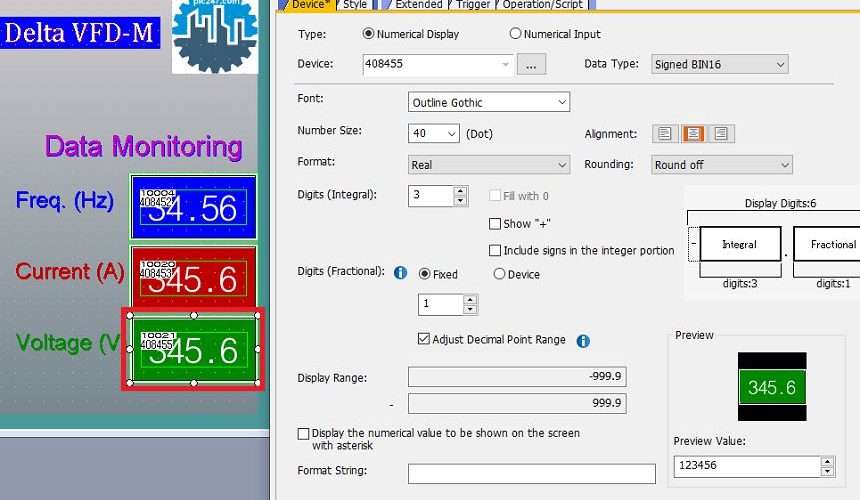The width and height of the screenshot is (860, 500).
Task: Open info tip beside Digits (Fractional)
Action: coord(400,272)
